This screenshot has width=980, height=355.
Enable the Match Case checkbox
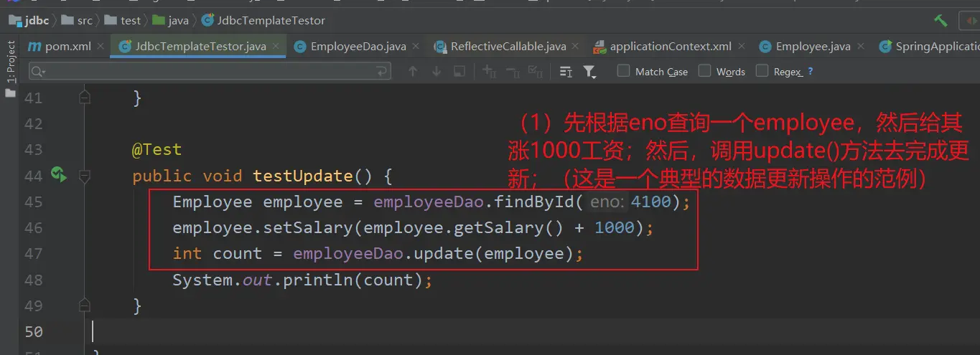pyautogui.click(x=624, y=71)
